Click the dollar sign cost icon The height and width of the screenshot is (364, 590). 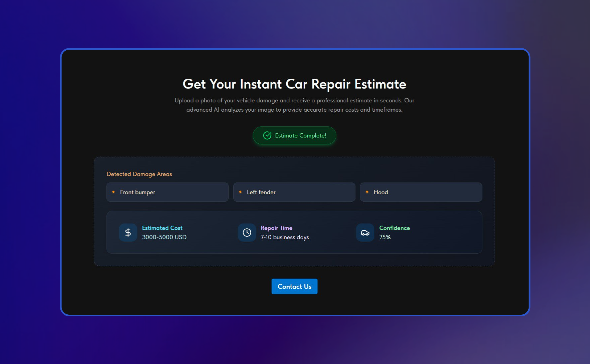(x=128, y=232)
